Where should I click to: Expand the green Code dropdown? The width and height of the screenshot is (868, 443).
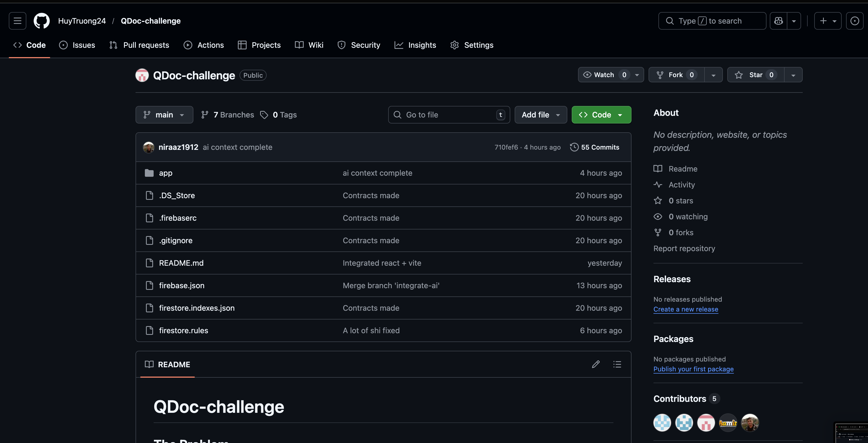point(601,115)
